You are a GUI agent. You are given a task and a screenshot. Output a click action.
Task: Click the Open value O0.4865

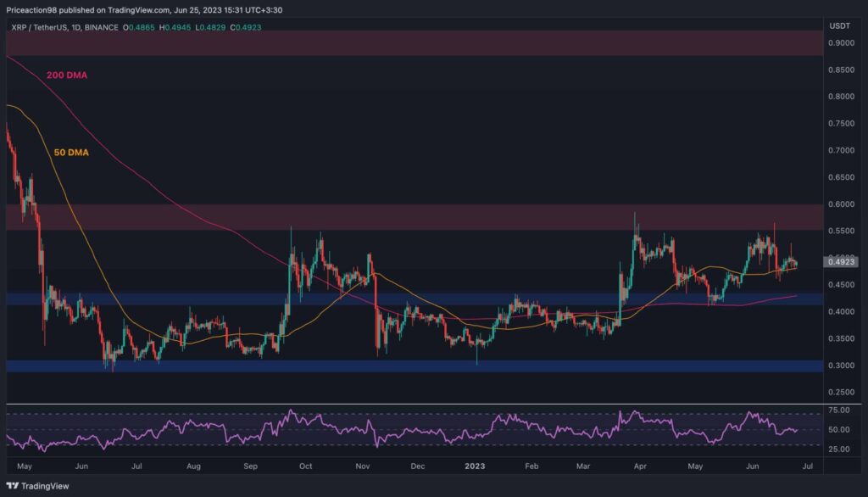pyautogui.click(x=138, y=27)
